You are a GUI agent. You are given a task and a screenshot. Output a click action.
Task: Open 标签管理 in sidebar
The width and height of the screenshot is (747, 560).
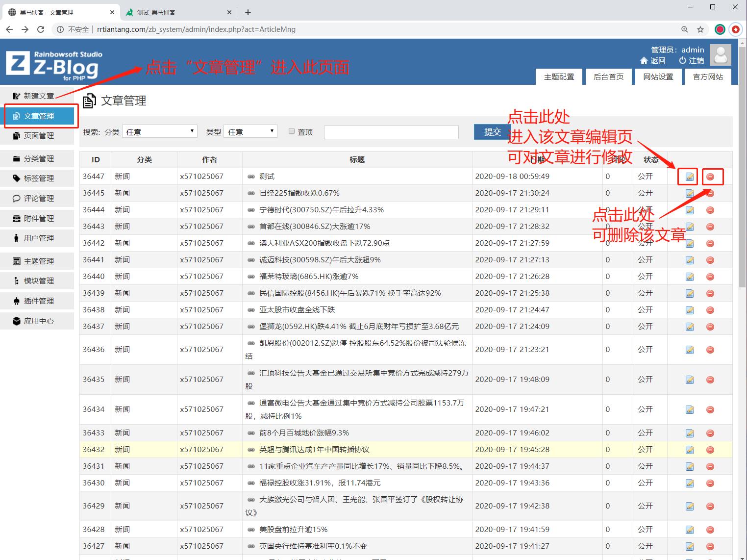(37, 178)
